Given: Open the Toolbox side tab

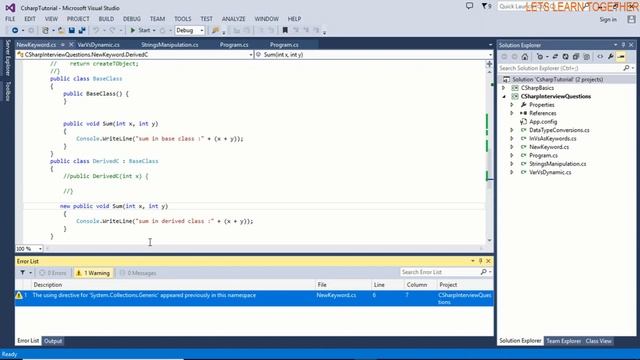Looking at the screenshot, I should coord(7,91).
